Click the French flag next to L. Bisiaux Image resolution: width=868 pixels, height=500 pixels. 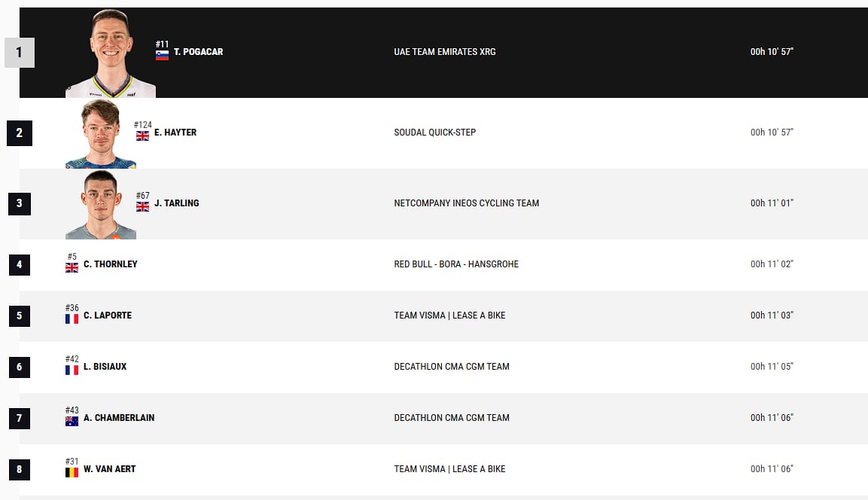click(72, 370)
